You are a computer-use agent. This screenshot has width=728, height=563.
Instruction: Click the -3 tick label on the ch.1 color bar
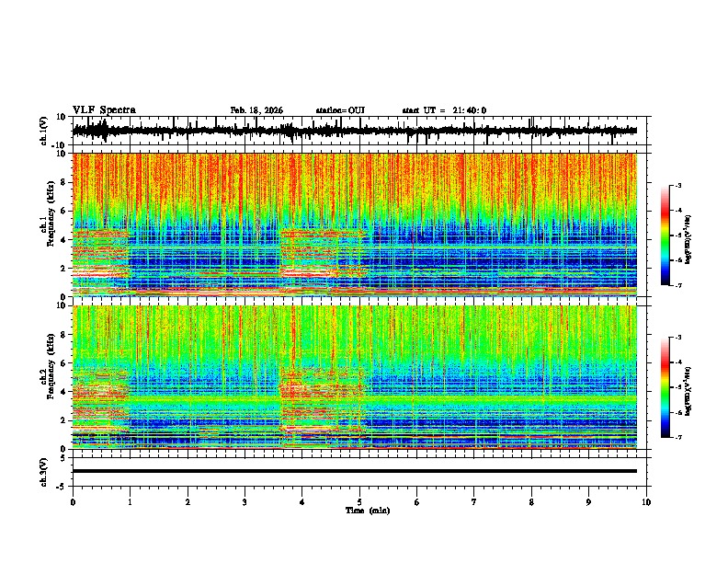coord(678,185)
